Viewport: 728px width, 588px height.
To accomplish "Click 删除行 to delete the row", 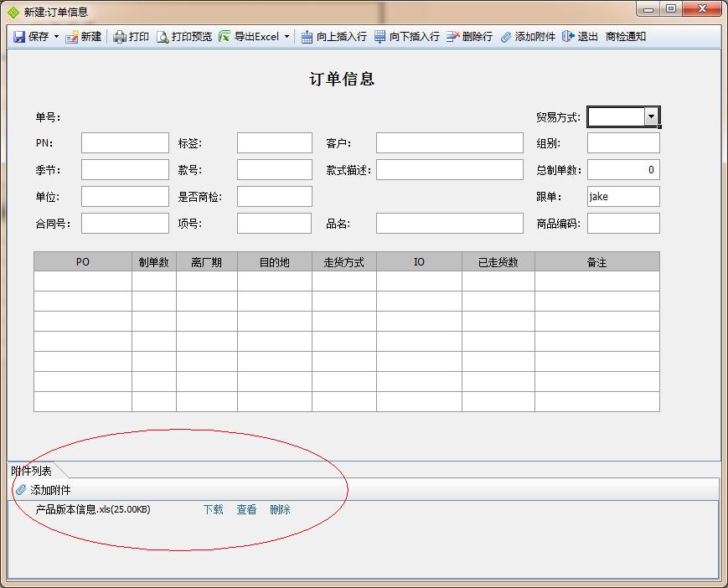I will click(x=469, y=37).
